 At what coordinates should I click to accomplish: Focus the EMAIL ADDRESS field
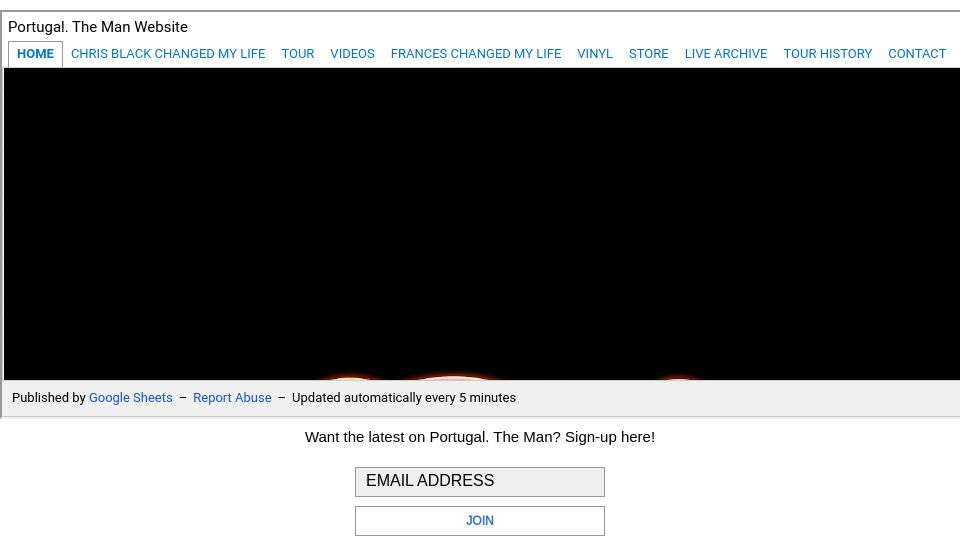[480, 482]
